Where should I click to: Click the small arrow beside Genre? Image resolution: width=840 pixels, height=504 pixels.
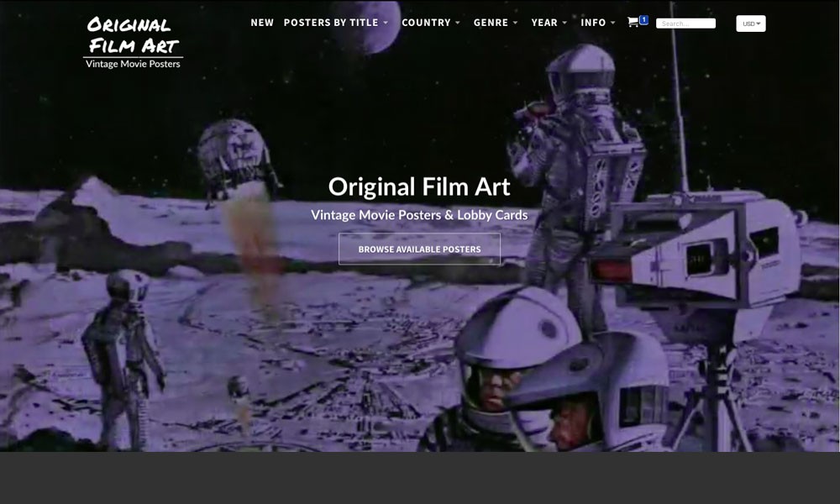tap(515, 24)
